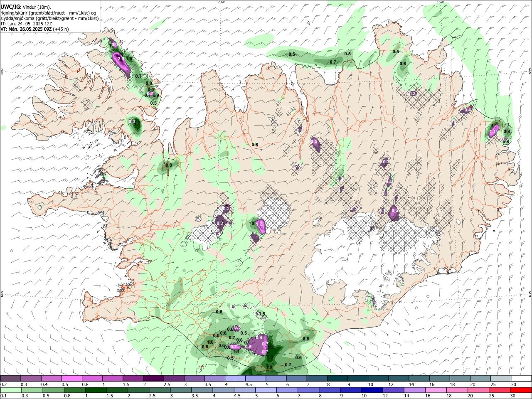Pick the bright pink 0.5 swatch in snow legend

click(x=71, y=378)
